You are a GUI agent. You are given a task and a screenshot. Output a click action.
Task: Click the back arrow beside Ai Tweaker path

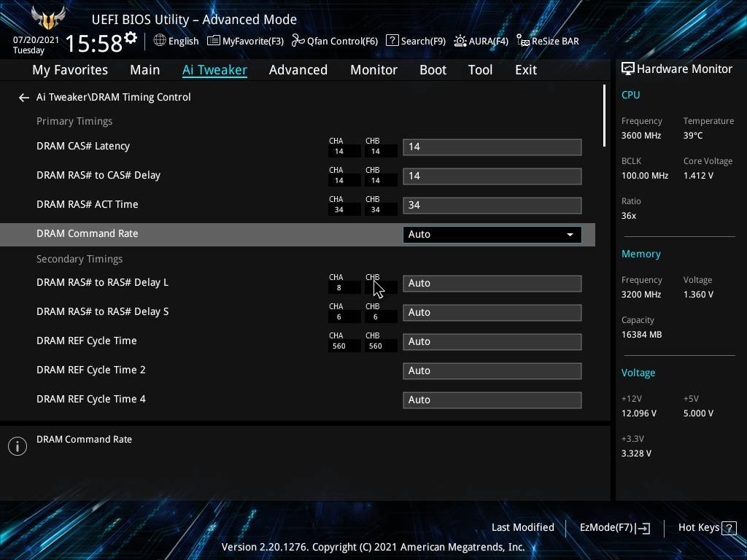click(x=24, y=97)
